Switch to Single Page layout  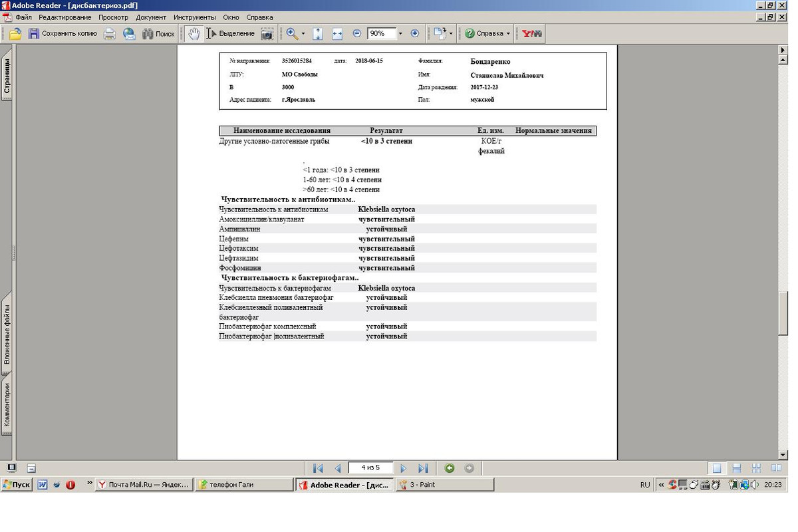click(717, 468)
